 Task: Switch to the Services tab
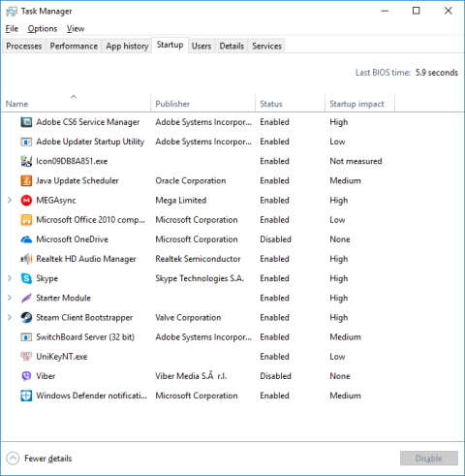[x=266, y=46]
